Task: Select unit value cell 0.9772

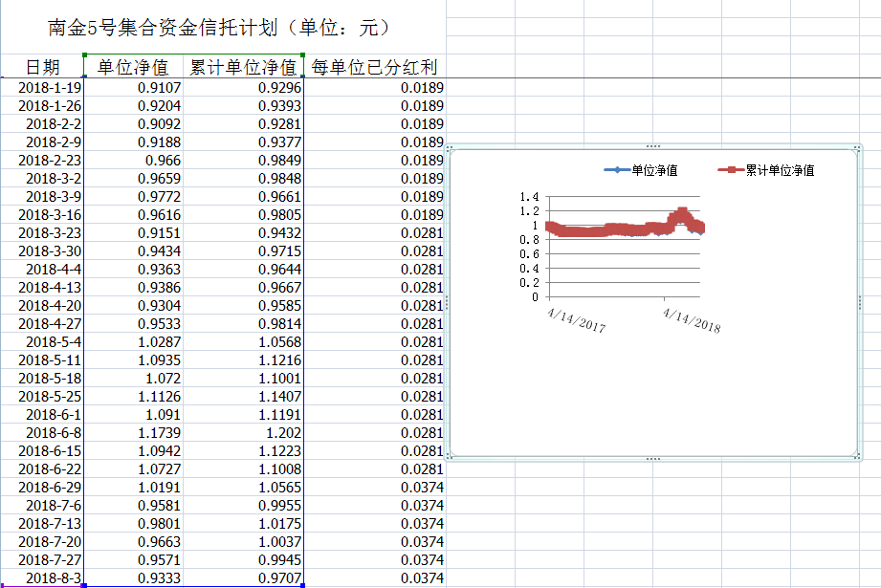Action: [133, 197]
